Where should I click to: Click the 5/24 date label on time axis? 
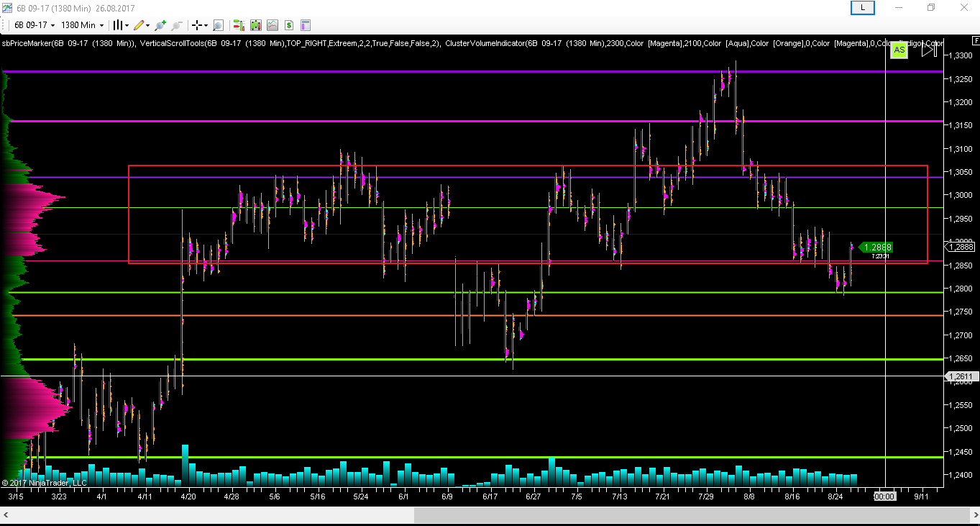click(361, 496)
